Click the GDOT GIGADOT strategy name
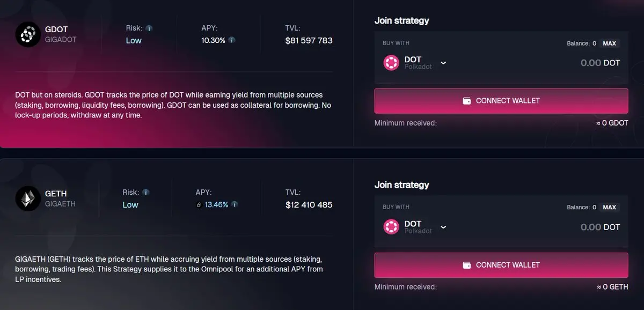This screenshot has height=310, width=644. 61,34
